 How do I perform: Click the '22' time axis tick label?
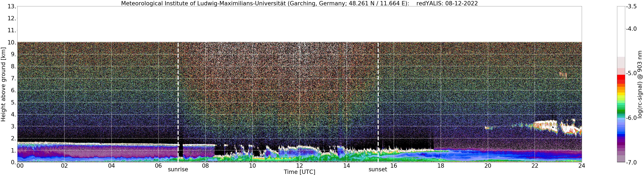coord(535,166)
